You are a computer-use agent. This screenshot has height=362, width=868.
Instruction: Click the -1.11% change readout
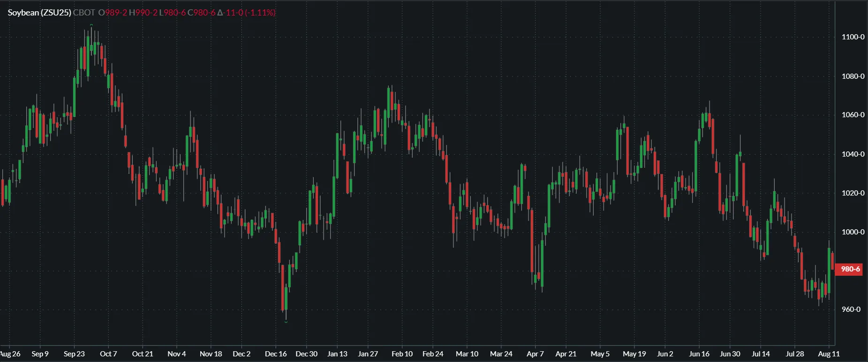pyautogui.click(x=260, y=13)
